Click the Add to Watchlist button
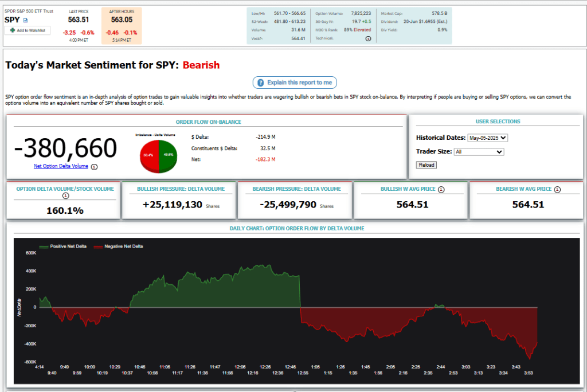The height and width of the screenshot is (392, 587). click(x=28, y=30)
